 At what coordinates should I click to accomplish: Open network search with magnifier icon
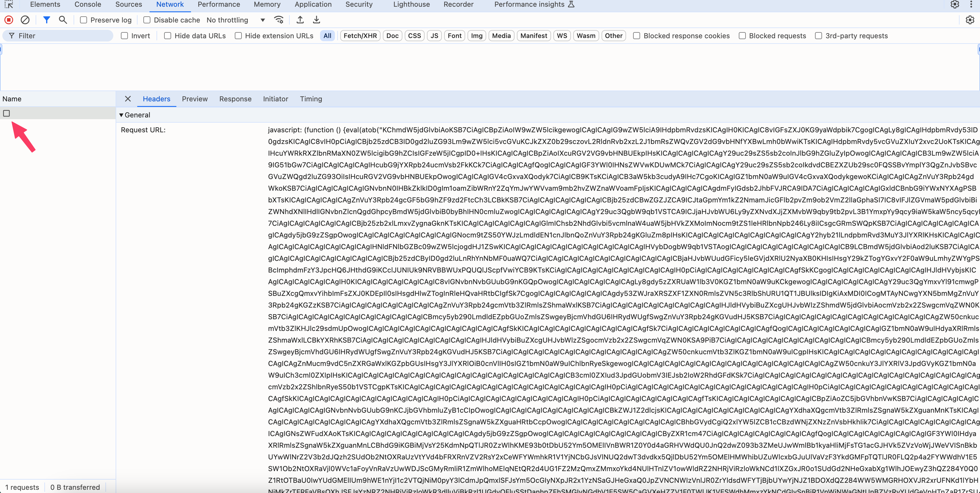[x=63, y=20]
